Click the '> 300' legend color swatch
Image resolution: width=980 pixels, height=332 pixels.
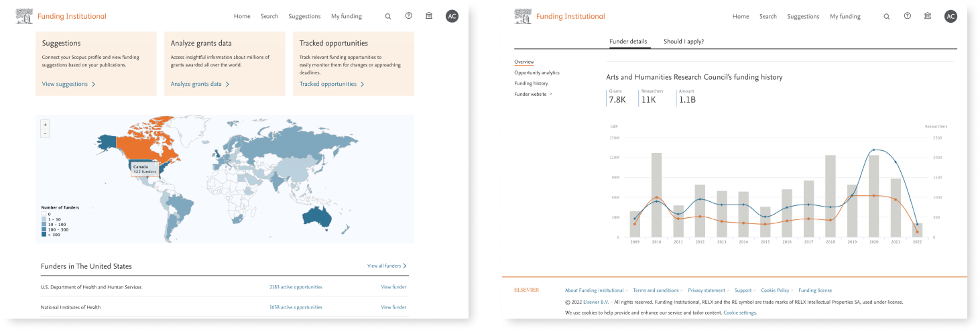click(44, 235)
